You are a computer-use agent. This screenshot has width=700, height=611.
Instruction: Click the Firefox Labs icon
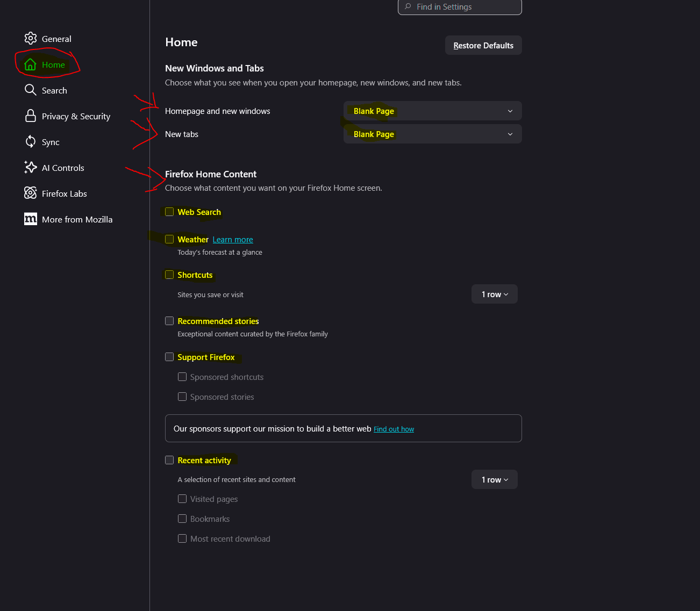31,193
